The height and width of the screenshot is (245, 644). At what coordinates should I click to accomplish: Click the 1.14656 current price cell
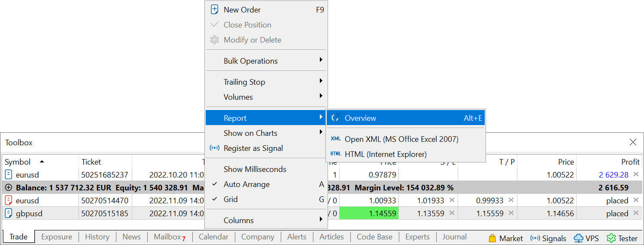click(x=547, y=213)
